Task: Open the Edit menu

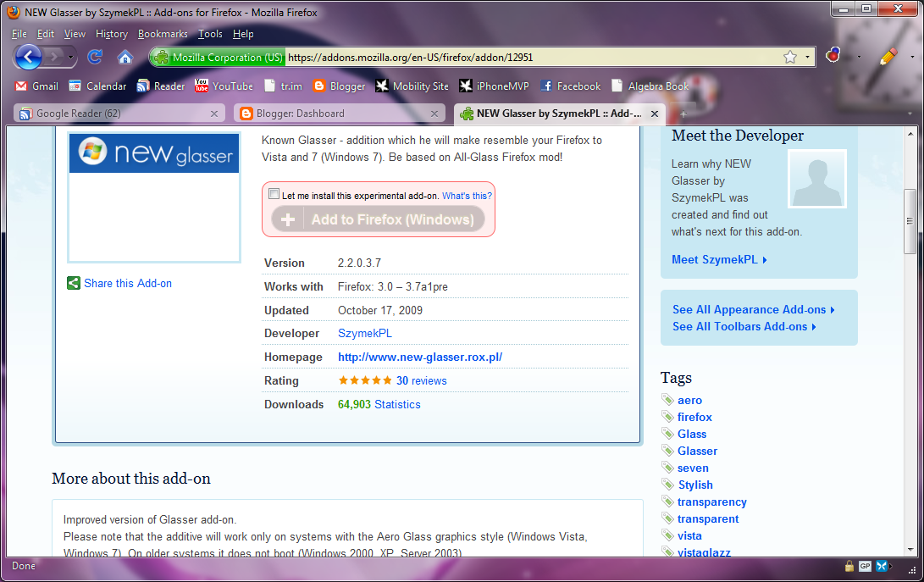Action: tap(46, 34)
